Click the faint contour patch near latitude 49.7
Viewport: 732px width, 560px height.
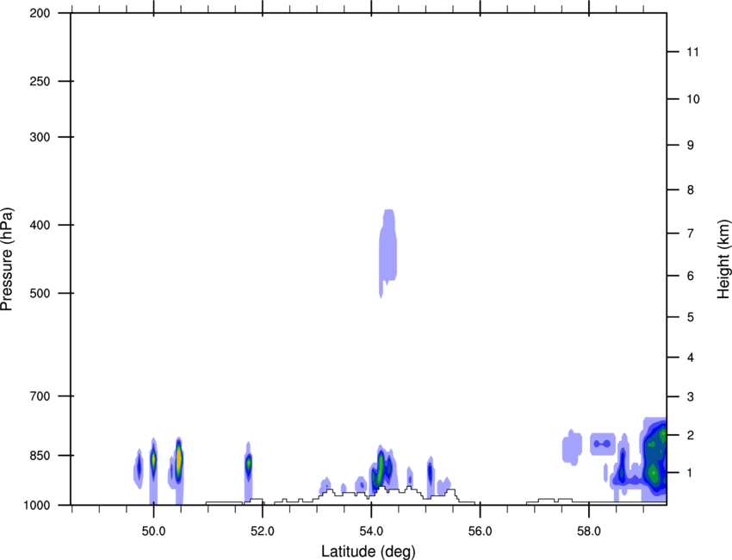[x=138, y=468]
